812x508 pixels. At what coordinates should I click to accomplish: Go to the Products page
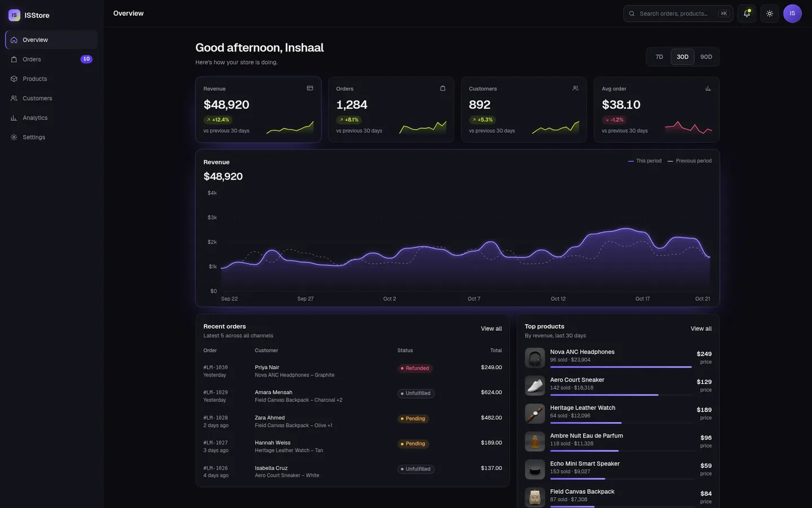click(x=51, y=79)
